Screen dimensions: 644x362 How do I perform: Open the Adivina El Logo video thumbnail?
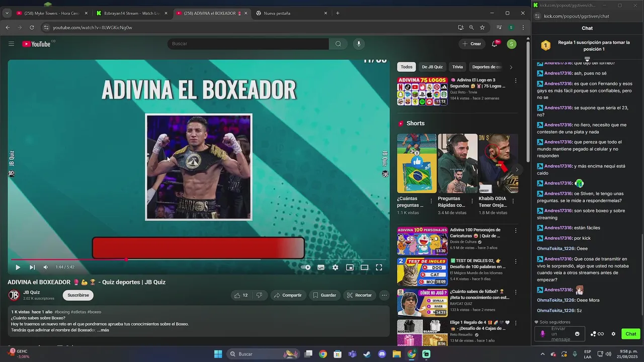[x=422, y=91]
